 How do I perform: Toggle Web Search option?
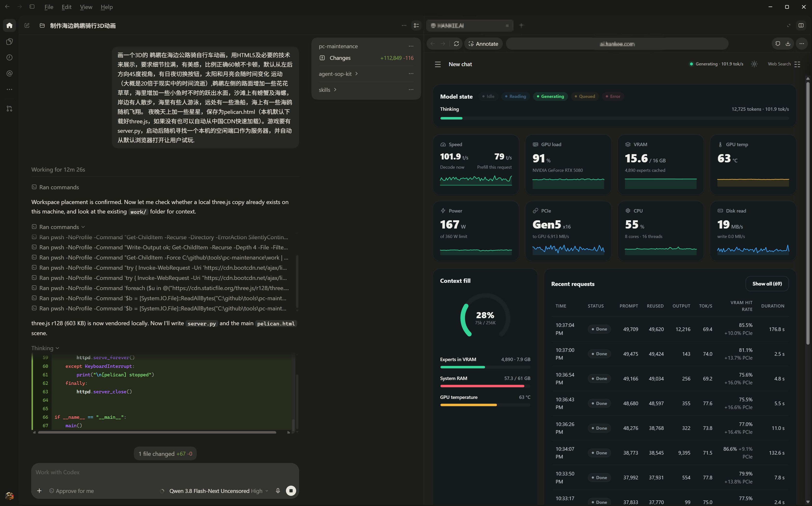pos(784,64)
